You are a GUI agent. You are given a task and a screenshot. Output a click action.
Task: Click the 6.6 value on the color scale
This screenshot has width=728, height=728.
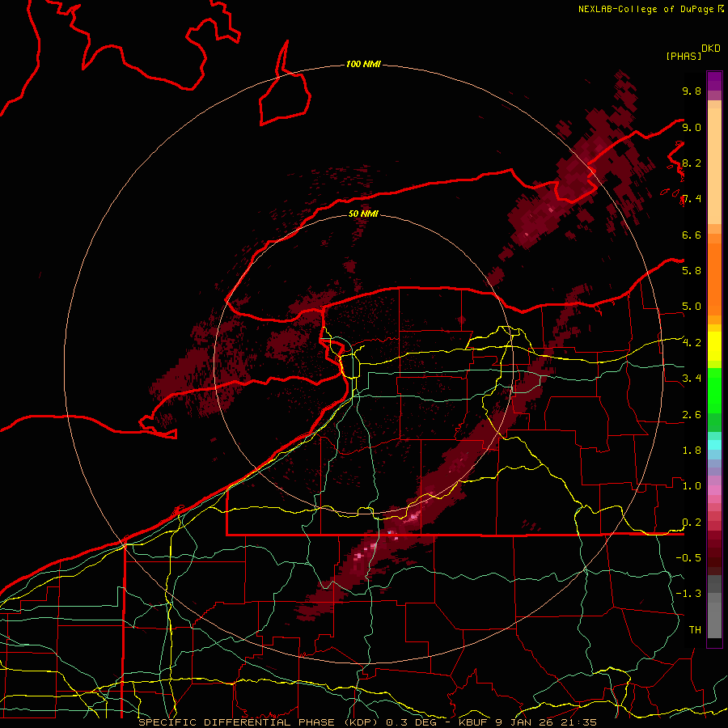(692, 235)
